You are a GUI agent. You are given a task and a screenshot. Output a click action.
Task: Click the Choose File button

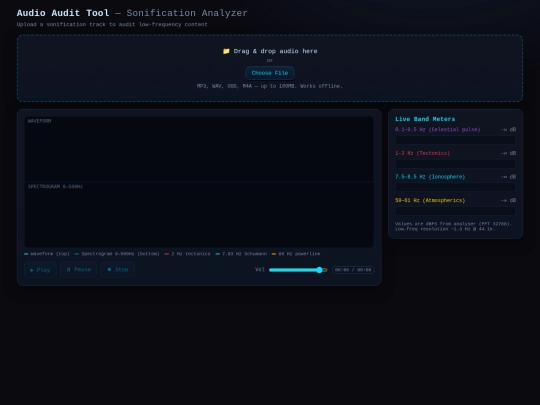(270, 73)
